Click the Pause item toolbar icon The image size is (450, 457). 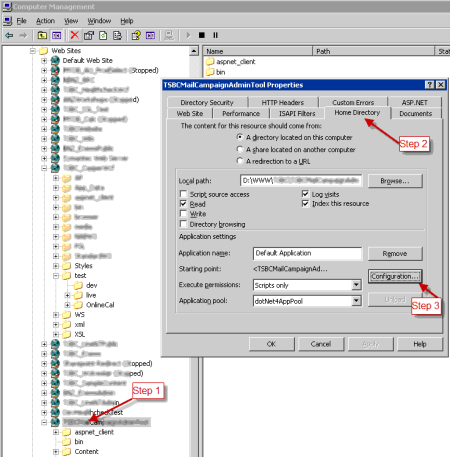click(x=215, y=35)
